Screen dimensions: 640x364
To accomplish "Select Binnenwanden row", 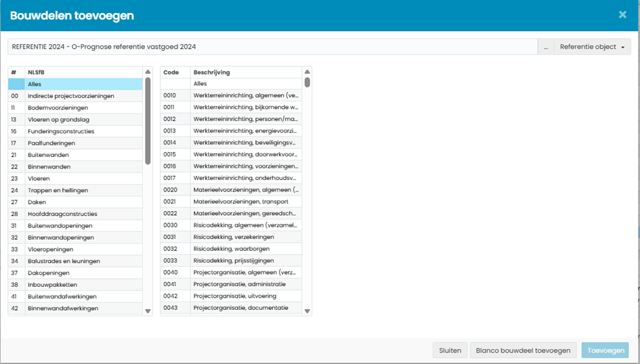I will 75,166.
